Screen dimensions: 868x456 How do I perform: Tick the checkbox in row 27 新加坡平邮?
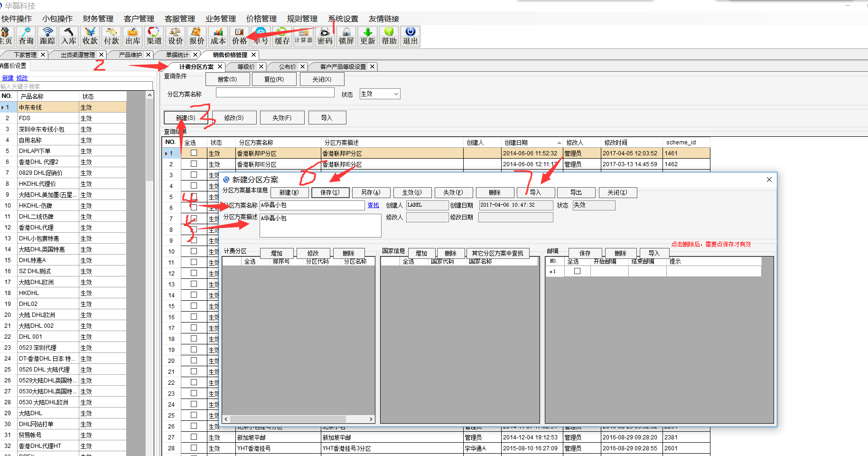click(194, 437)
